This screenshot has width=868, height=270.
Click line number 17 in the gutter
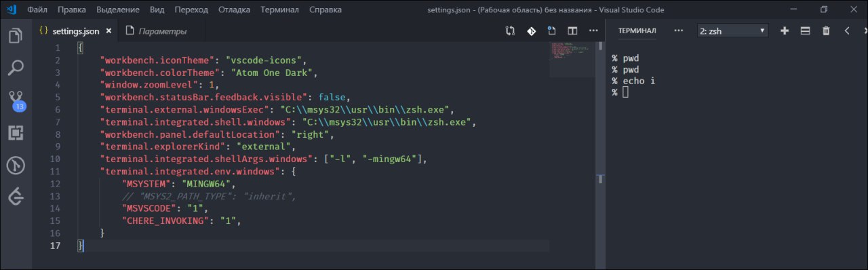(x=56, y=245)
